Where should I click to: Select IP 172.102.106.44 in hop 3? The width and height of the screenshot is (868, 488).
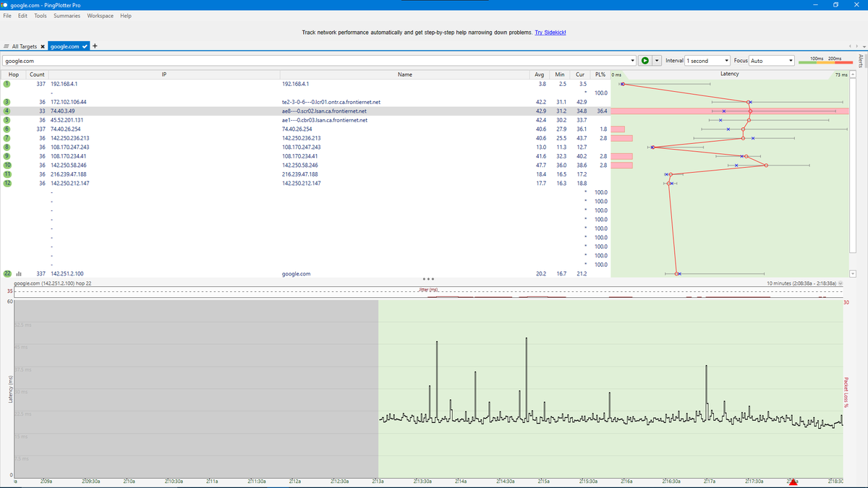(x=69, y=102)
